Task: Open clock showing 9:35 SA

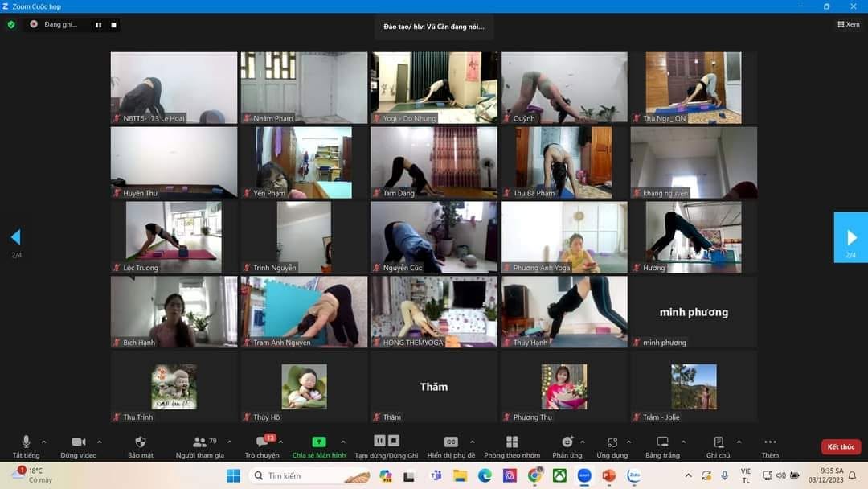Action: pos(825,475)
